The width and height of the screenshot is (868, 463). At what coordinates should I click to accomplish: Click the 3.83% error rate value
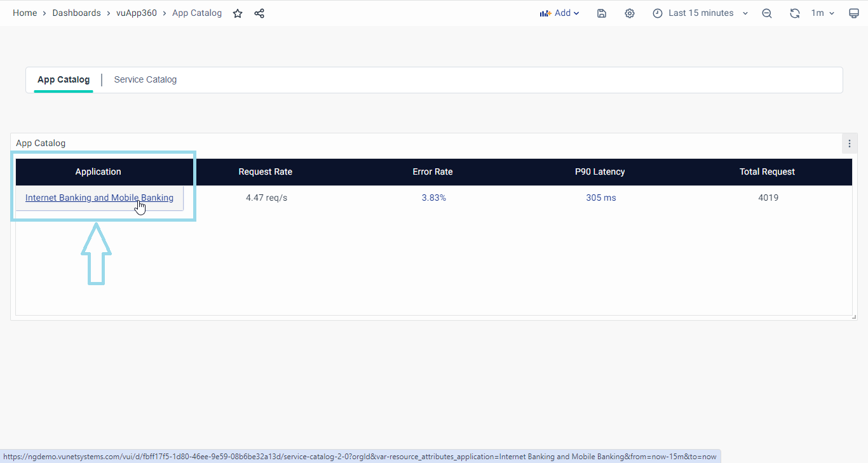[433, 198]
